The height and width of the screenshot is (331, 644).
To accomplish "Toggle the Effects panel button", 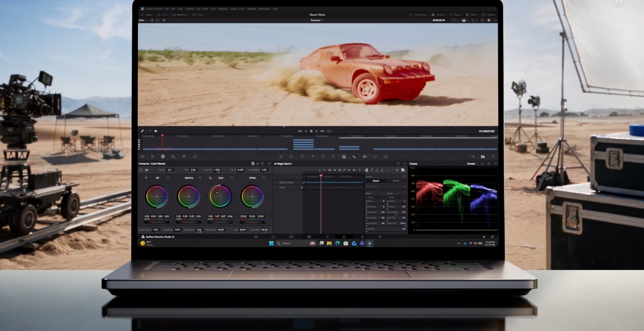I will click(471, 15).
